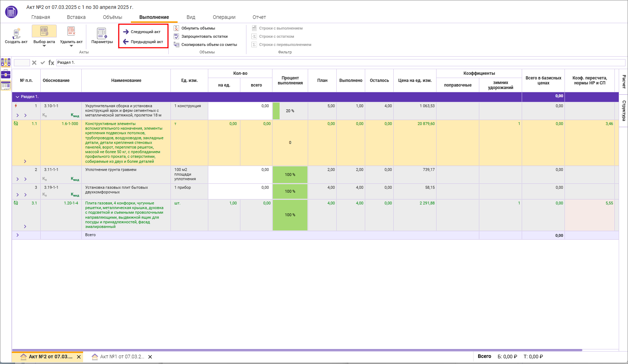628x364 pixels.
Task: Click the fx formula icon
Action: 51,63
